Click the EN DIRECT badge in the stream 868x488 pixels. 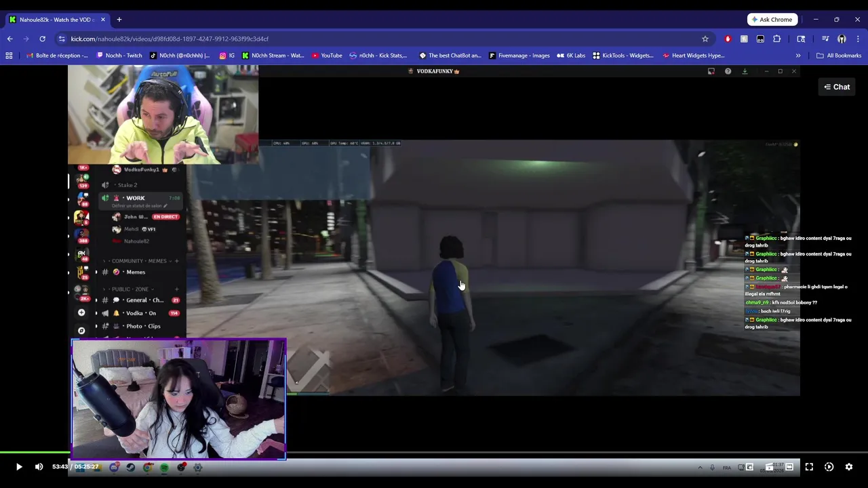coord(165,217)
